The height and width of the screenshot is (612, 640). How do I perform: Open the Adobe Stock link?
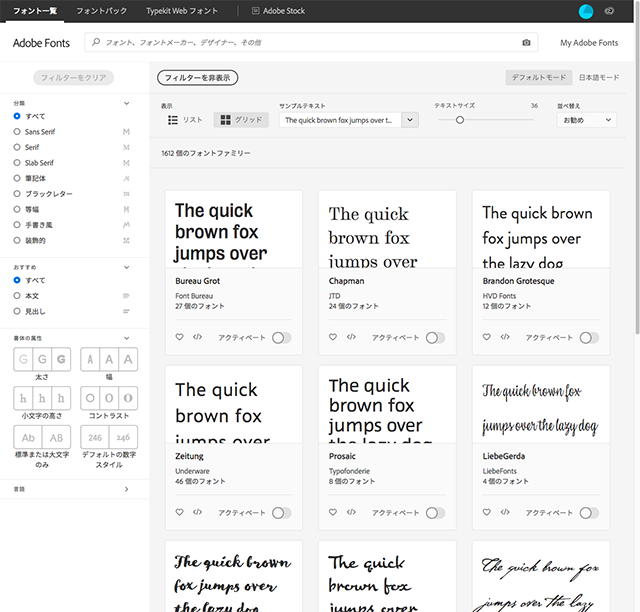coord(278,11)
